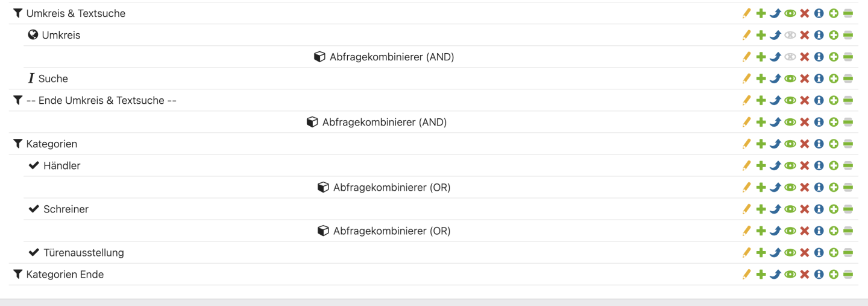Viewport: 868px width, 306px height.
Task: Select the Umkreis & Textsuche tree entry
Action: tap(75, 13)
